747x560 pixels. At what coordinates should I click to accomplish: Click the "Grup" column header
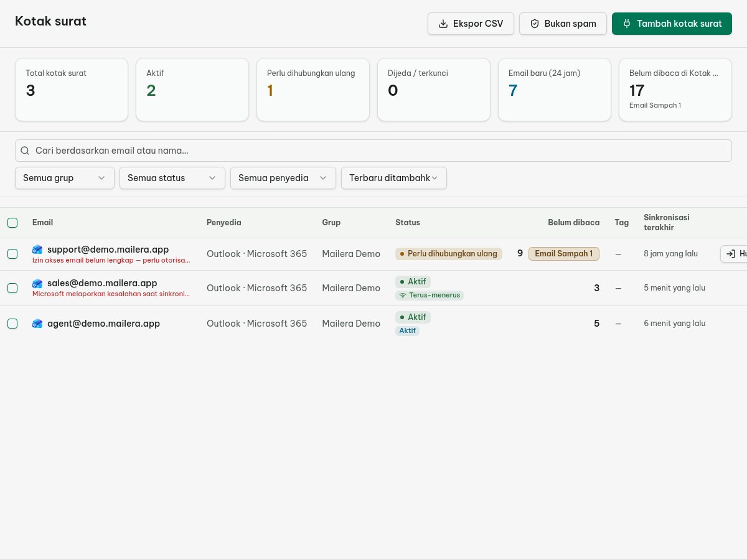click(x=331, y=223)
